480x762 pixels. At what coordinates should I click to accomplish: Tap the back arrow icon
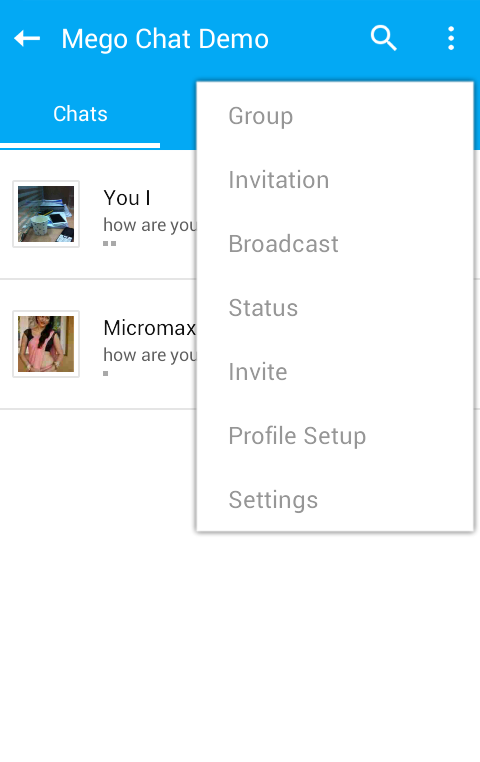[x=27, y=38]
